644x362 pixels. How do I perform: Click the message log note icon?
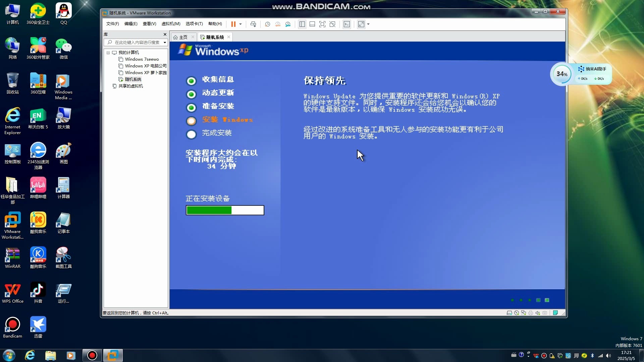(x=555, y=313)
